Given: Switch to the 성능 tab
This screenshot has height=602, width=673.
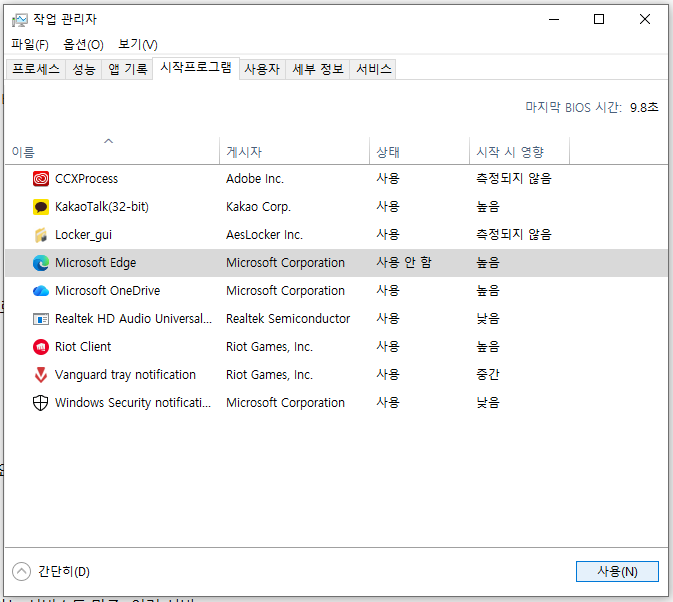Looking at the screenshot, I should click(84, 69).
